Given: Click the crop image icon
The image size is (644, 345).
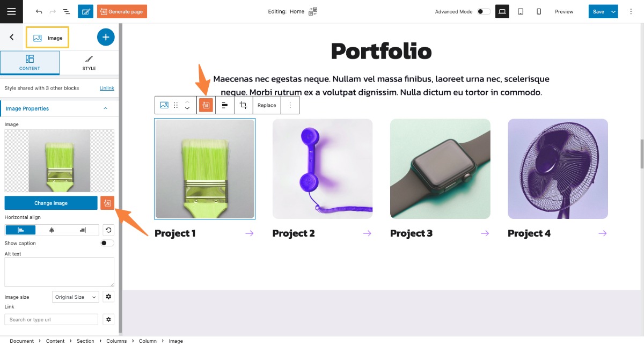Looking at the screenshot, I should click(244, 105).
